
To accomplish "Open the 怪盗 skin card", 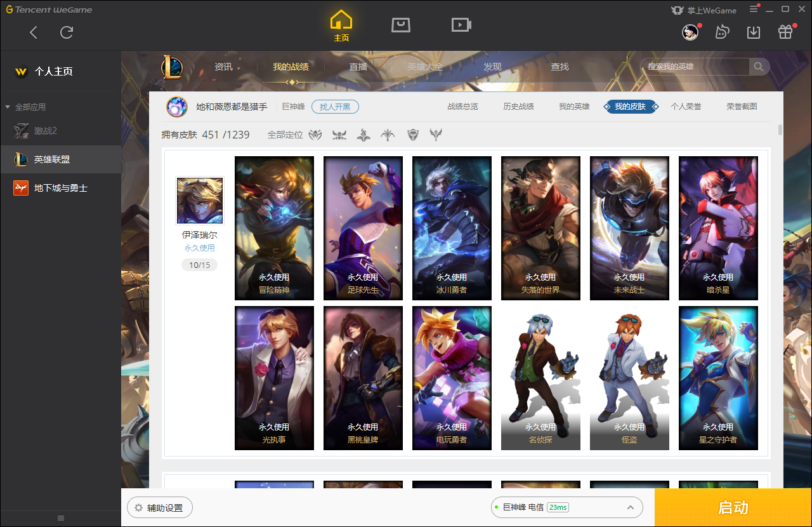I will point(629,378).
